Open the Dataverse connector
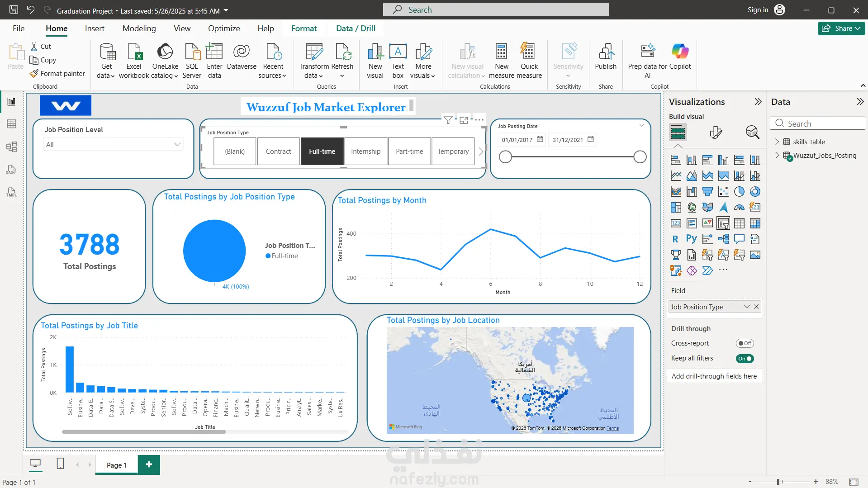The width and height of the screenshot is (868, 488). point(242,57)
